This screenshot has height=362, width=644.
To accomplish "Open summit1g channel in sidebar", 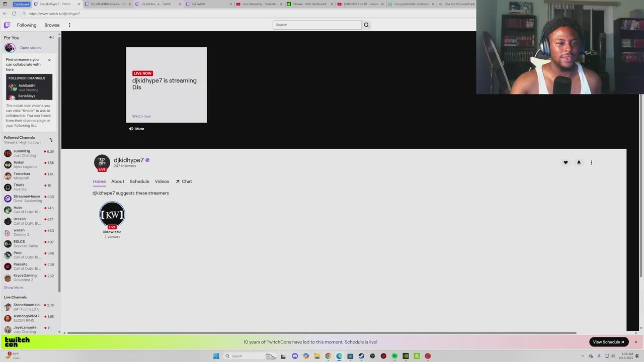I will pyautogui.click(x=29, y=153).
